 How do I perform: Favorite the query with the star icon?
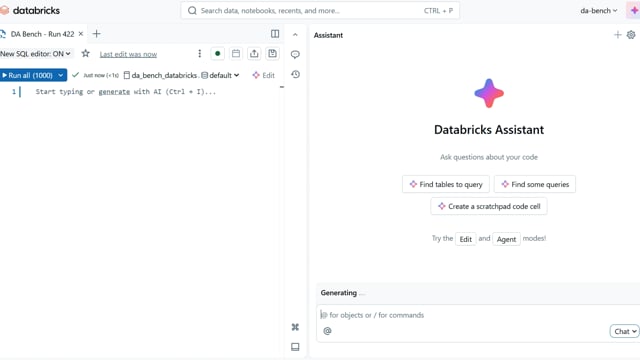tap(85, 53)
